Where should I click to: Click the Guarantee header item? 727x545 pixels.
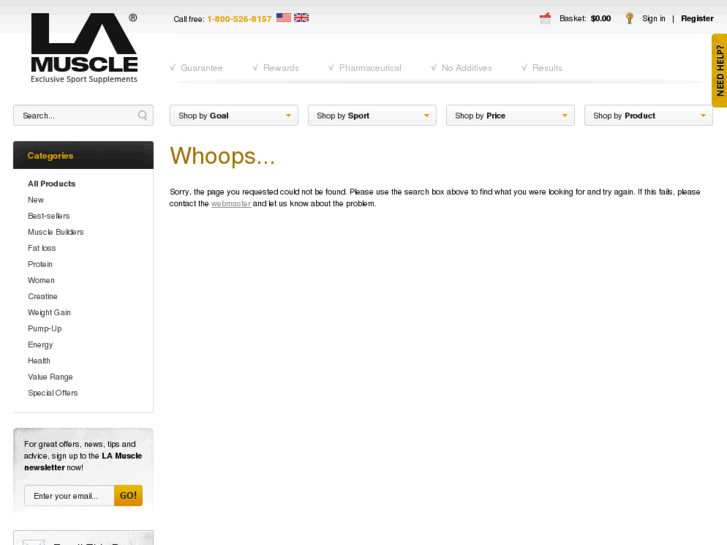click(196, 68)
